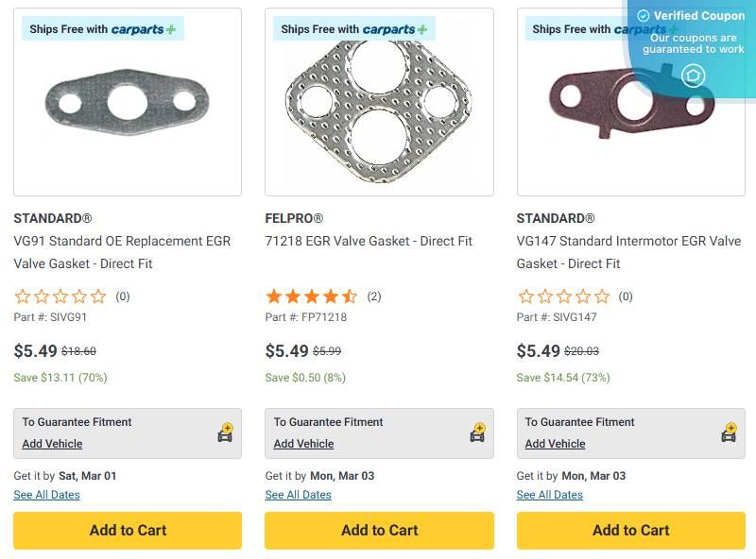Click See All Dates for the FELPRO gasket
This screenshot has width=756, height=559.
click(298, 494)
